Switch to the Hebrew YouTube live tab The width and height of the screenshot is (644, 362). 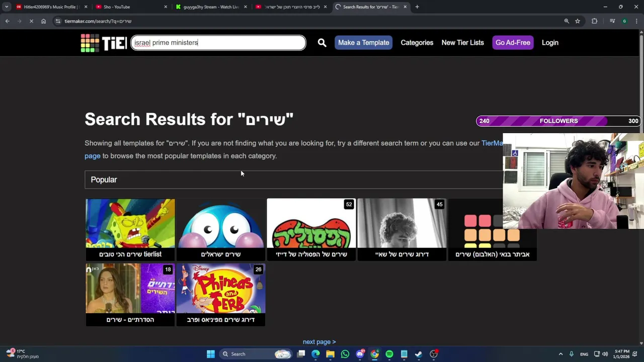click(291, 7)
